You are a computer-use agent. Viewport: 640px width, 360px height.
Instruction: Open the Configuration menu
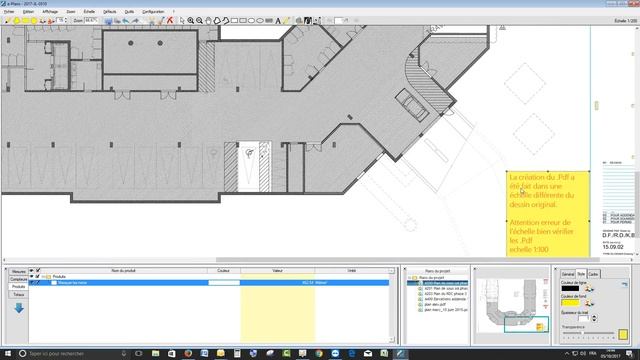(153, 12)
